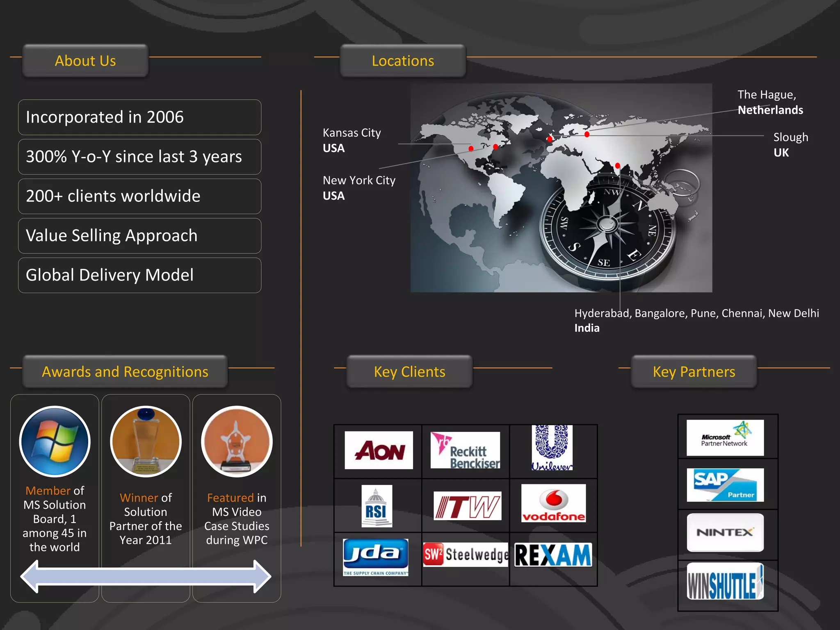Click the Unilever logo

click(552, 447)
